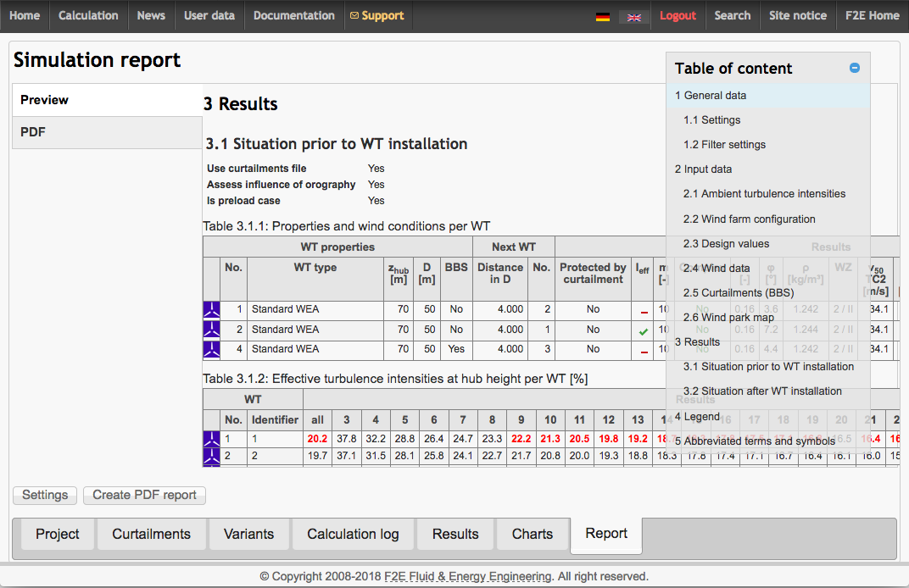This screenshot has width=909, height=588.
Task: Click the turbine icon beside WT row 2
Action: pyautogui.click(x=211, y=329)
